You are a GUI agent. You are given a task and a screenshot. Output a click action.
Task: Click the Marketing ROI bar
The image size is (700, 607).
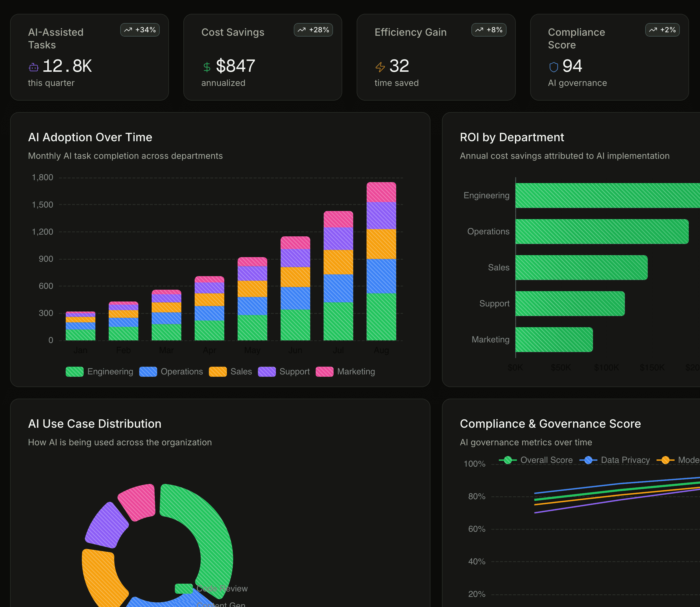[x=554, y=340]
